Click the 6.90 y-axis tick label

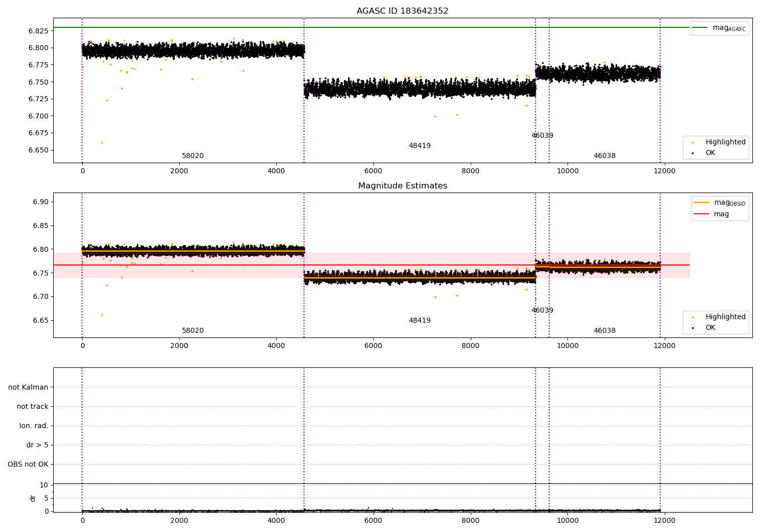(41, 202)
